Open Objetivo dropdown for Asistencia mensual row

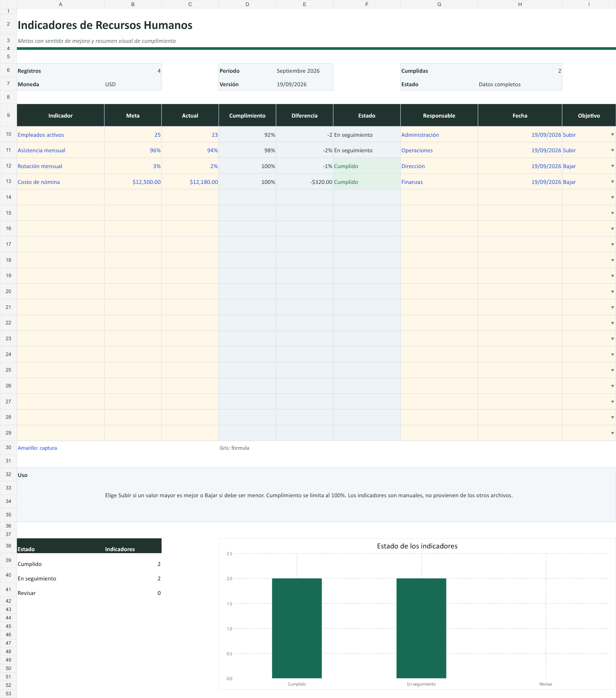click(x=612, y=150)
